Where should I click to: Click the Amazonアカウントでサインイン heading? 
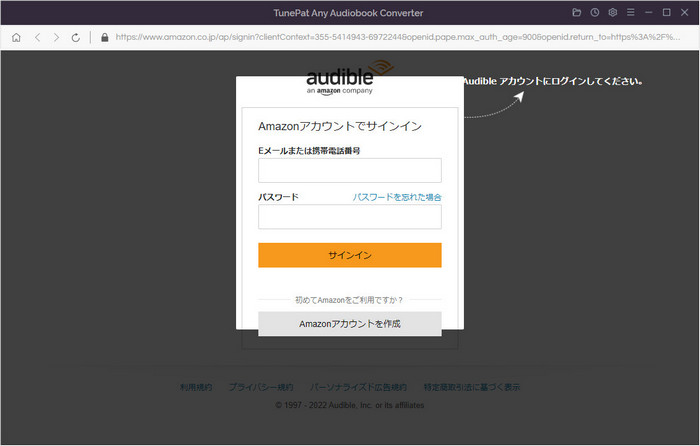pyautogui.click(x=340, y=126)
